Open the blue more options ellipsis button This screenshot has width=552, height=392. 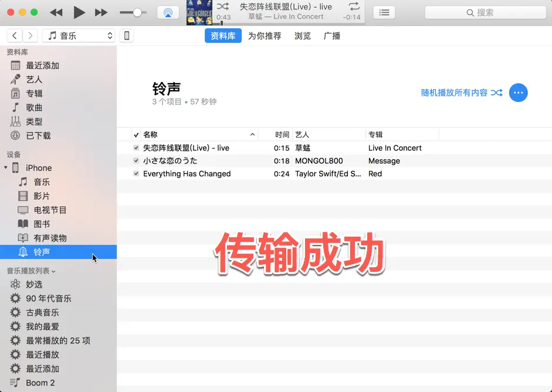coord(518,93)
